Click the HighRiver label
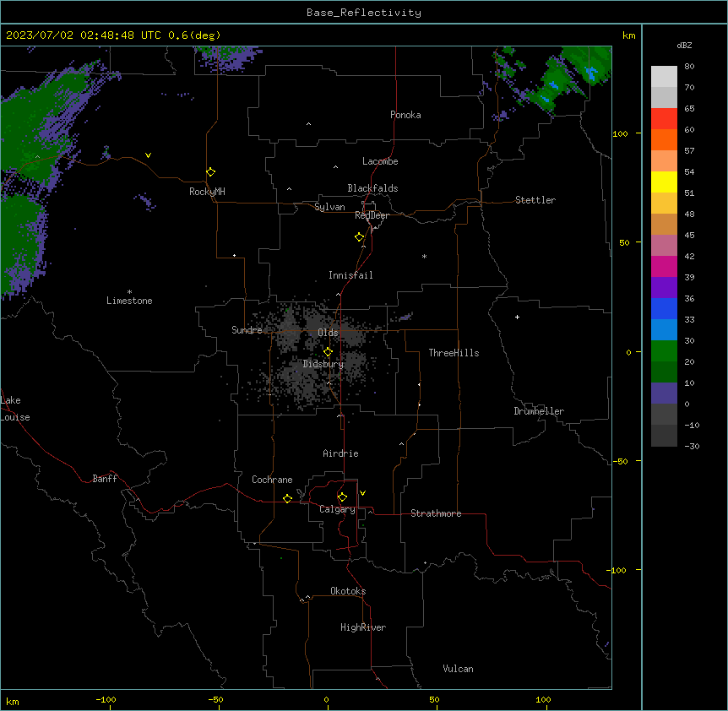The image size is (728, 711). click(x=363, y=627)
